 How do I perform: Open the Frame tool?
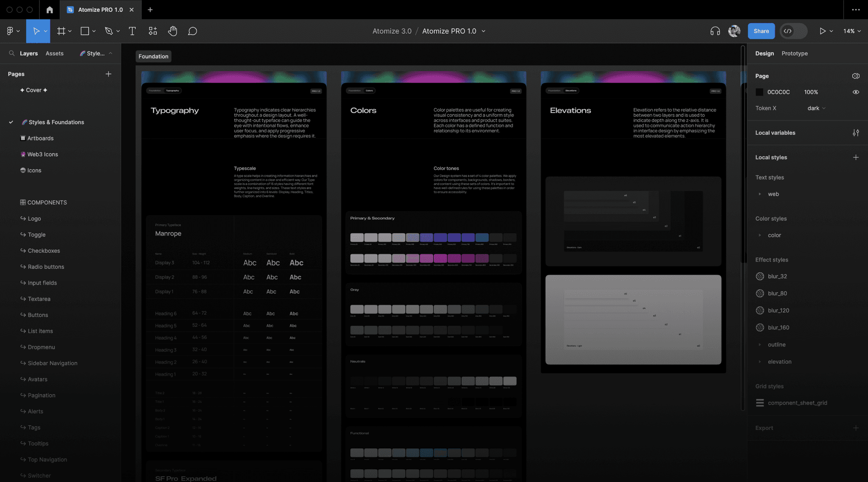62,30
